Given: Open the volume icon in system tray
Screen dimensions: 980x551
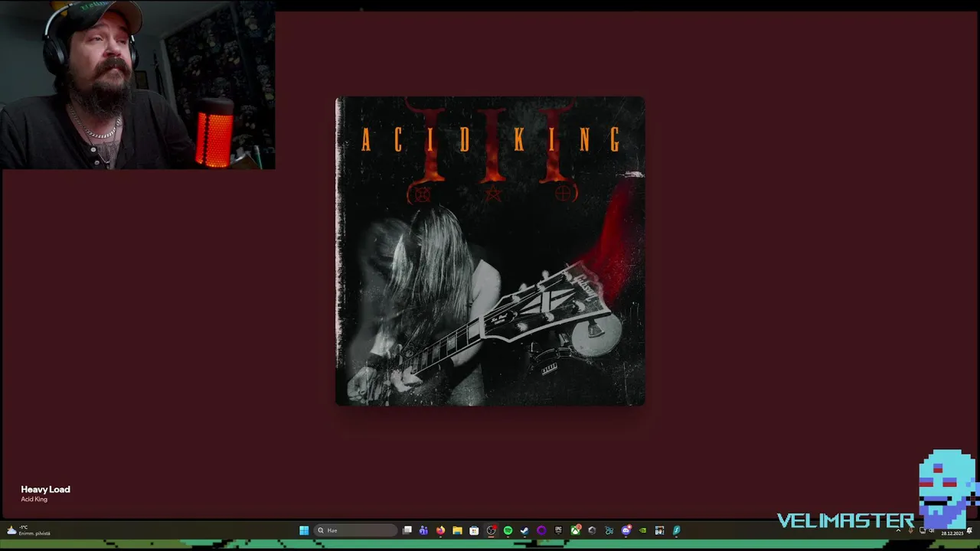Looking at the screenshot, I should click(931, 530).
